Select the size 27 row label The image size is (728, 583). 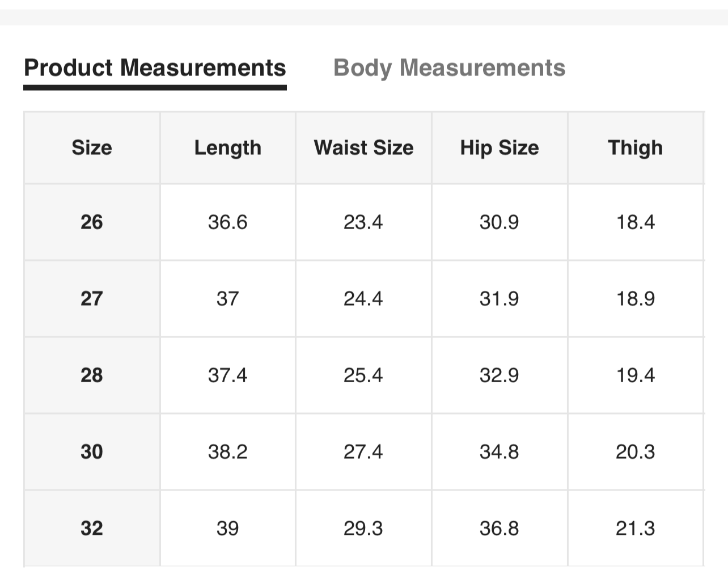click(92, 298)
